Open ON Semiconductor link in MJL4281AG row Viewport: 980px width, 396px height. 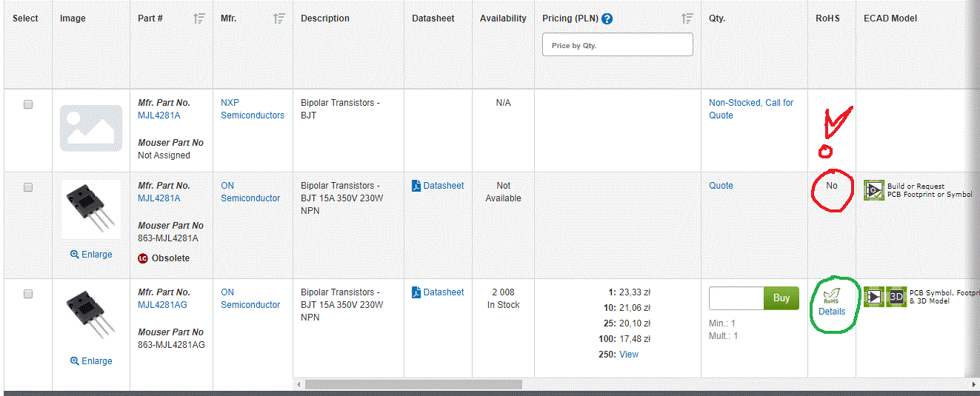point(250,298)
